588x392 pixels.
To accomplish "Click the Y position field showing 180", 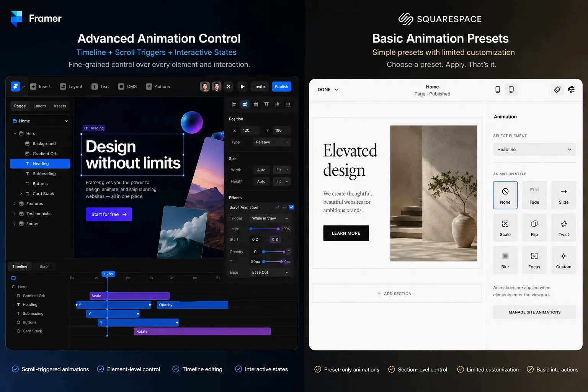I will (x=282, y=131).
